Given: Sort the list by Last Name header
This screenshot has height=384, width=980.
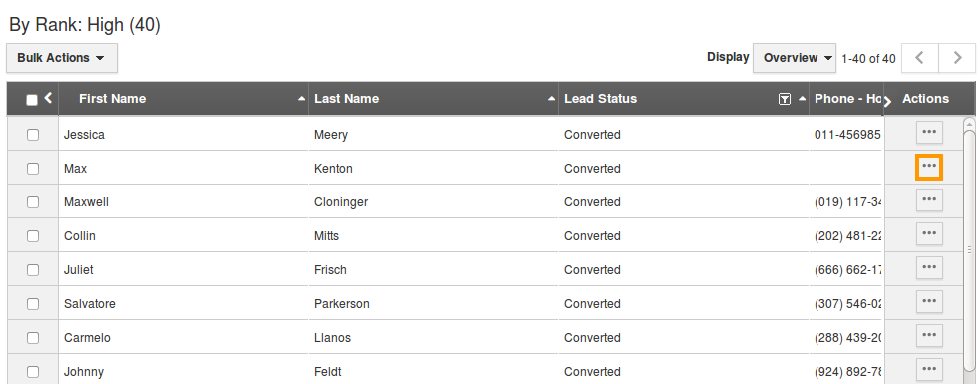Looking at the screenshot, I should [346, 98].
